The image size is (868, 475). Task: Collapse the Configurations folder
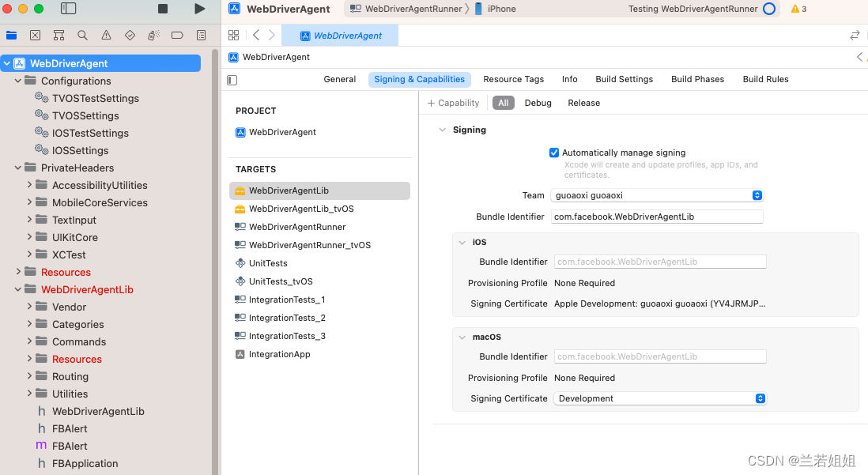(x=17, y=81)
